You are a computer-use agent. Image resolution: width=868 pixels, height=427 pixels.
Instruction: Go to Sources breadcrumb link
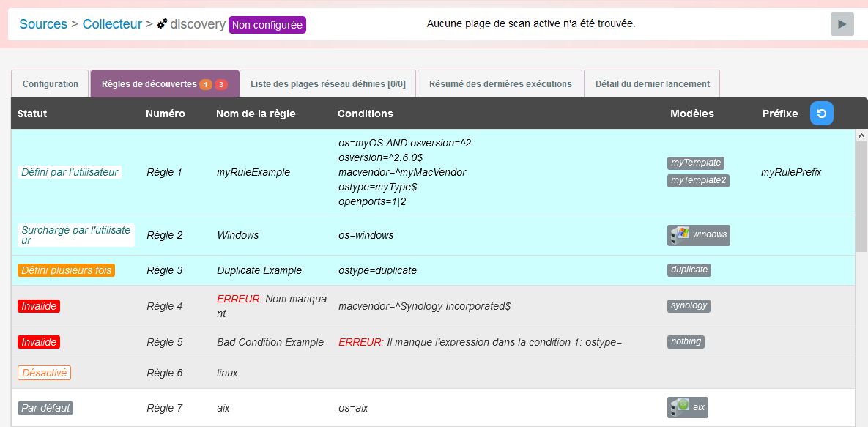pos(43,24)
